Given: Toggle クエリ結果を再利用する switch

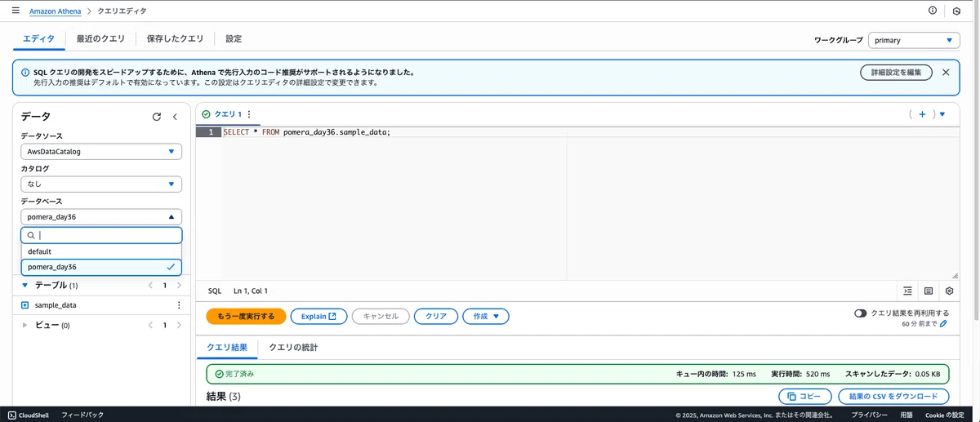Looking at the screenshot, I should click(860, 313).
